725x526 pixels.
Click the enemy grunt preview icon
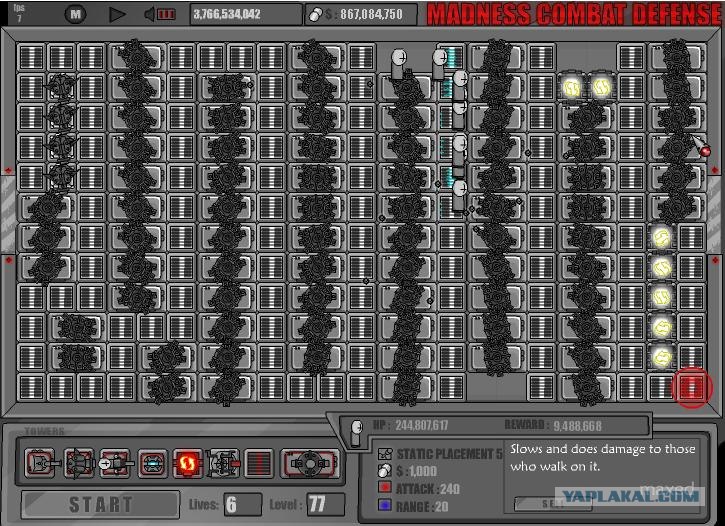(356, 432)
